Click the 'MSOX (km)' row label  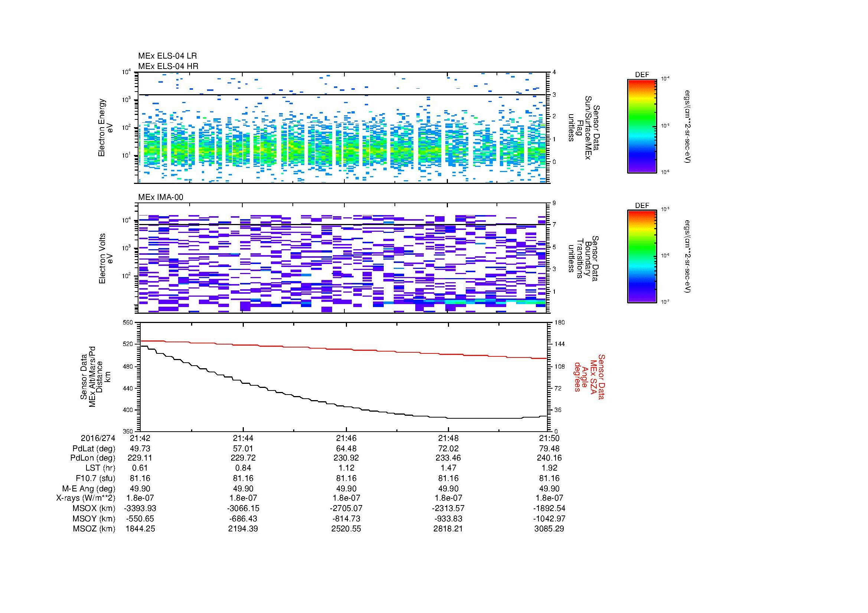click(x=94, y=508)
